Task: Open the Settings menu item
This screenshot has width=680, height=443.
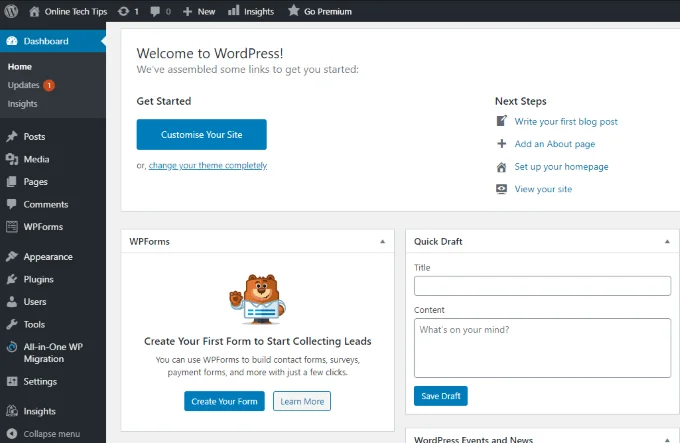Action: (x=40, y=381)
